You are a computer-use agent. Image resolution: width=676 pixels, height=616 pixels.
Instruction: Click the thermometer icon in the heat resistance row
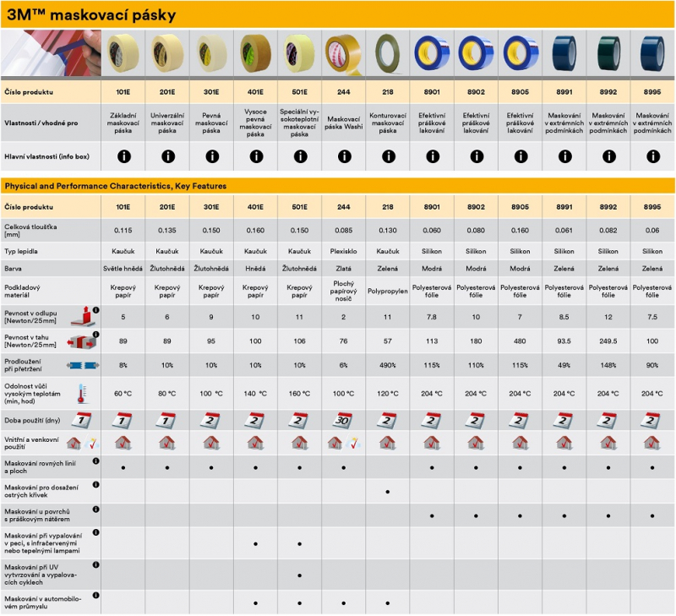(82, 393)
